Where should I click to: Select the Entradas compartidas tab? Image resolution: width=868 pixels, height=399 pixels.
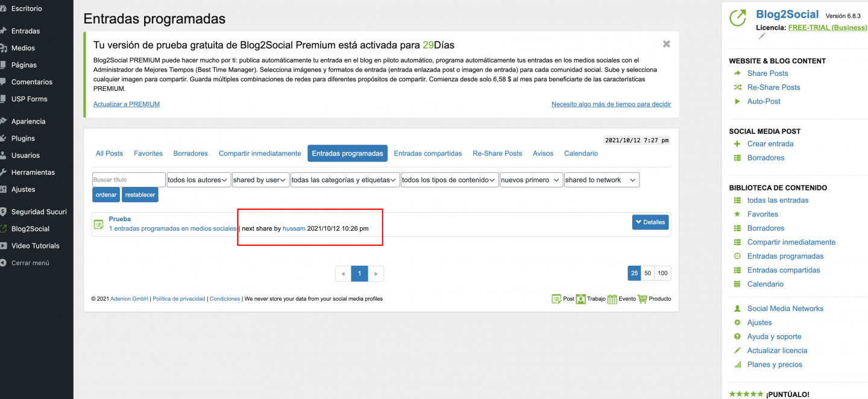pyautogui.click(x=428, y=154)
